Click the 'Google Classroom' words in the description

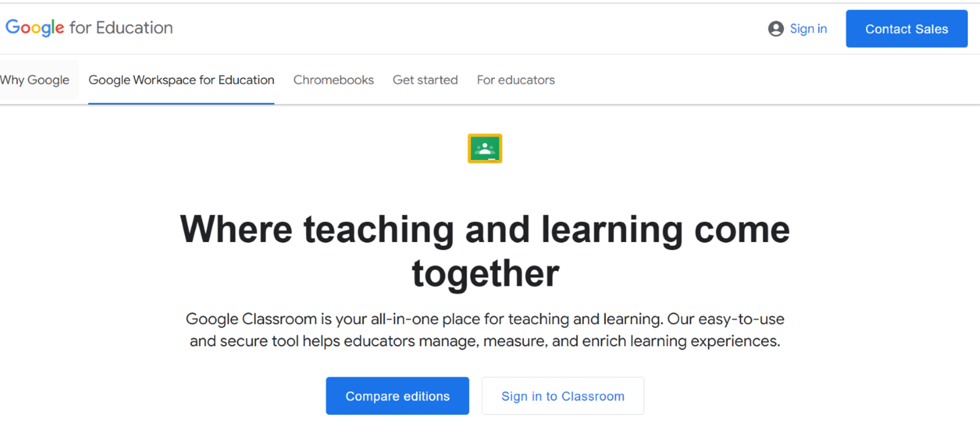tap(251, 319)
